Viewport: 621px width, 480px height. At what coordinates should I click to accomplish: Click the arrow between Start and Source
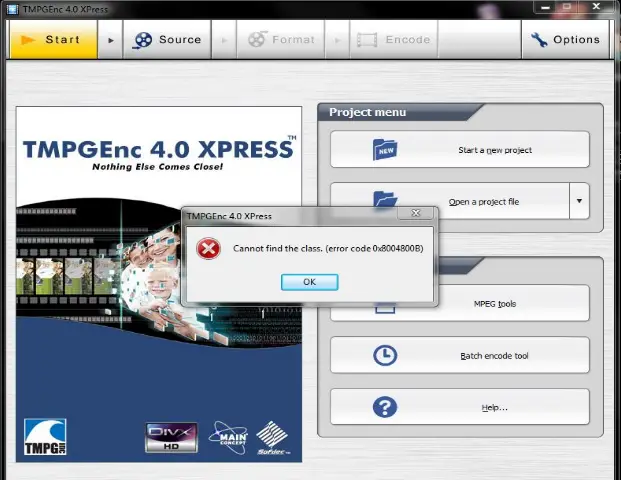110,41
